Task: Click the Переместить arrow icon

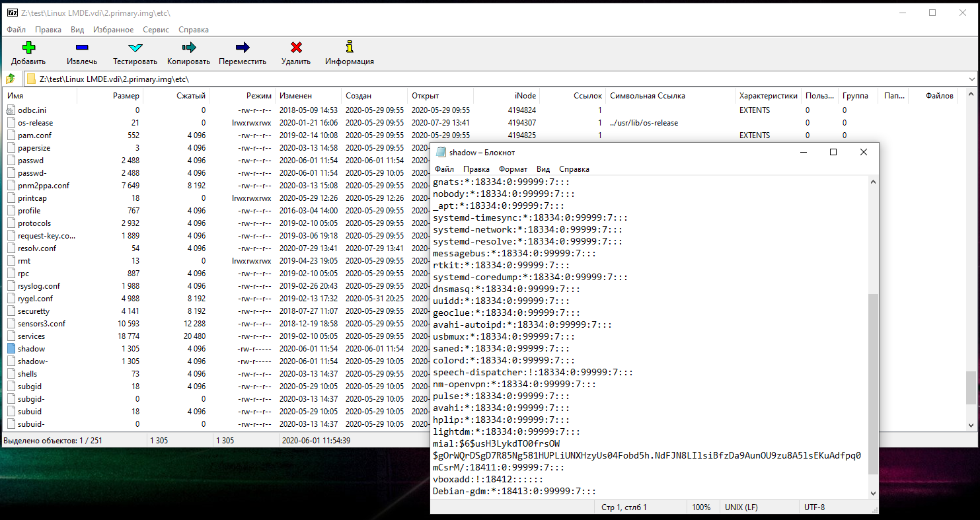Action: click(x=243, y=48)
